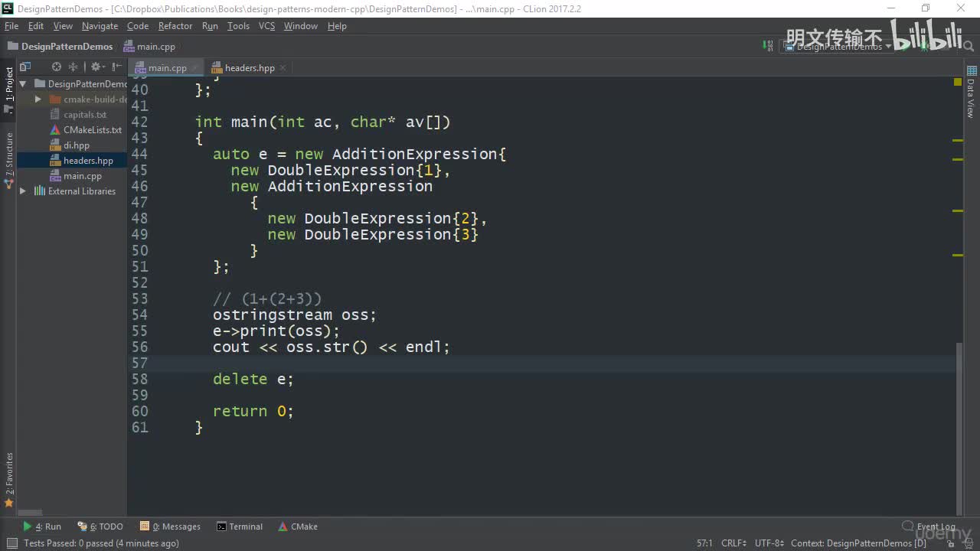Open the Code menu
The width and height of the screenshot is (980, 551).
click(138, 26)
